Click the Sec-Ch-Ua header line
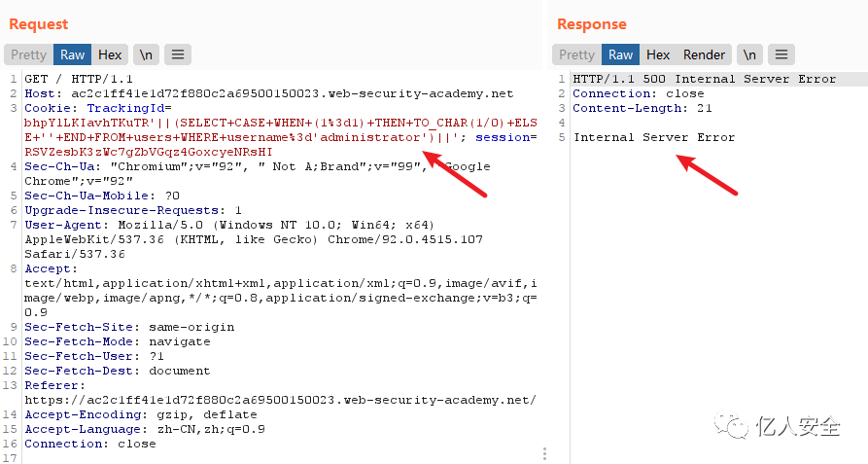This screenshot has height=464, width=868. point(257,173)
